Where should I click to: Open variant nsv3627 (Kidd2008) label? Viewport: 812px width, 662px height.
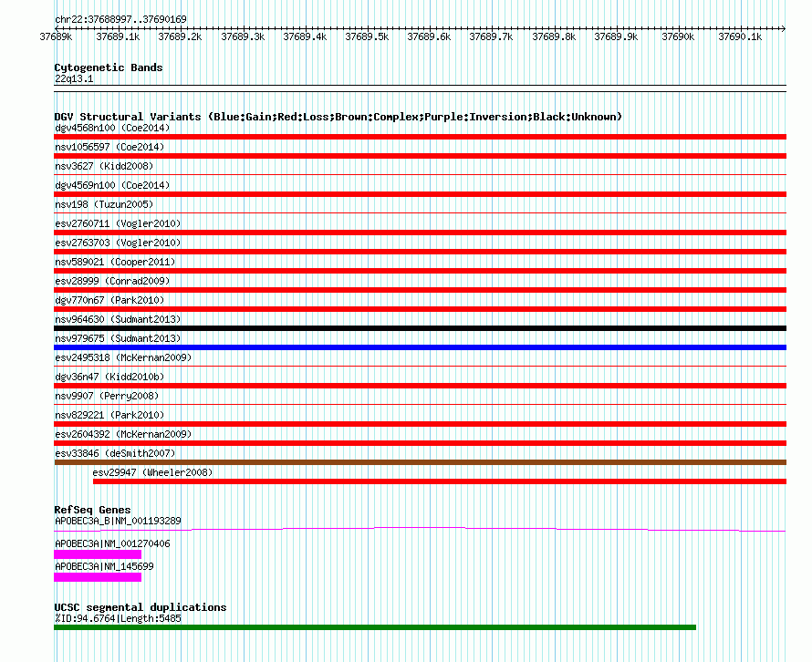(x=104, y=166)
